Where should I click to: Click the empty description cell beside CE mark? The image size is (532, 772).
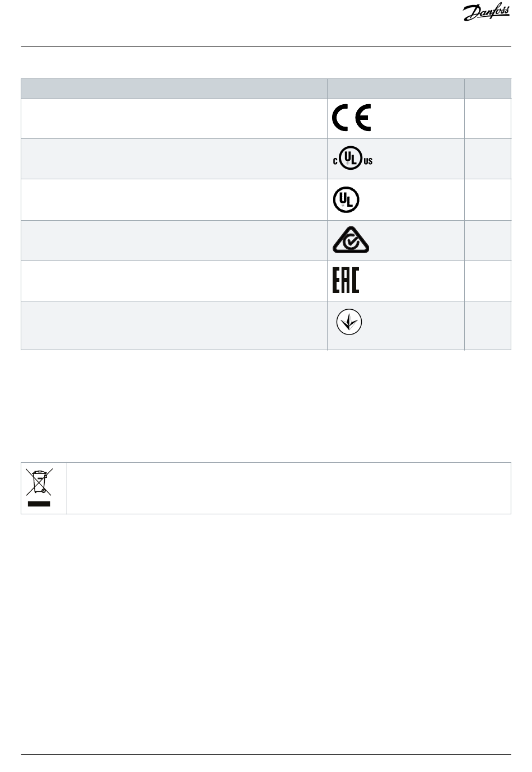tap(174, 119)
